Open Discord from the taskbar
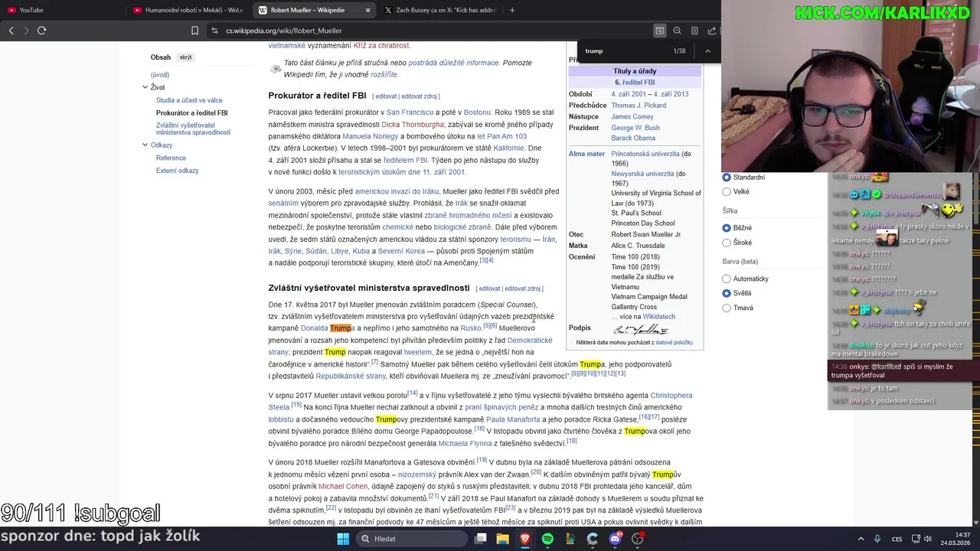Viewport: 980px width, 551px height. point(616,539)
